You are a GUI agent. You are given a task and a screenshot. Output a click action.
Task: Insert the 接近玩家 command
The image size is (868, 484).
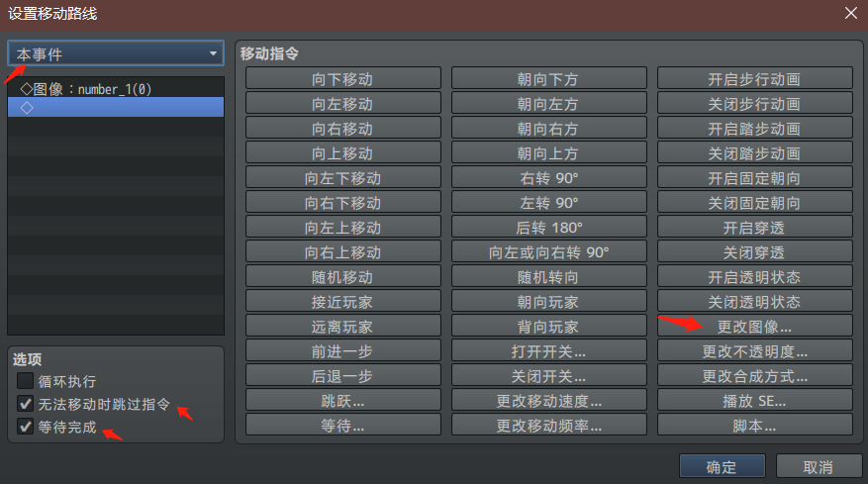(x=343, y=301)
